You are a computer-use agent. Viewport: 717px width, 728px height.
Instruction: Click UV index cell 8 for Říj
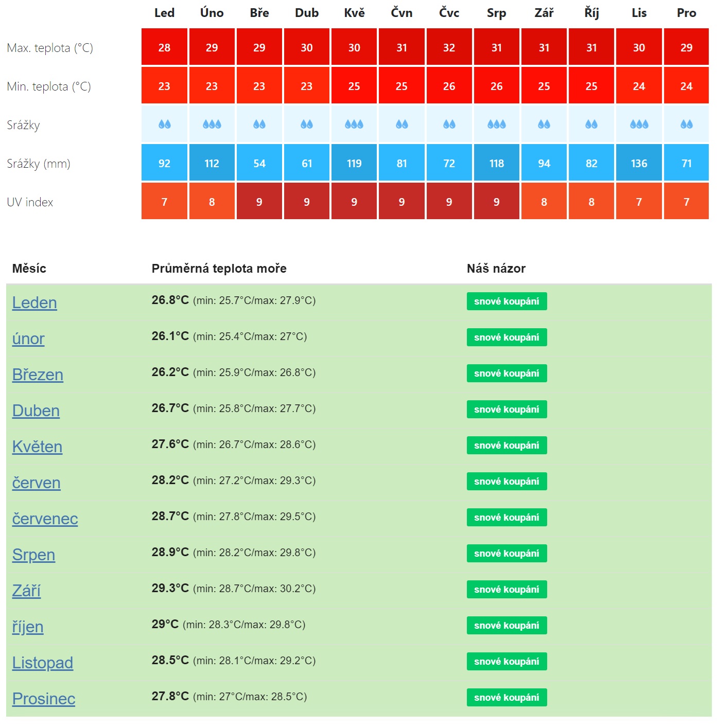pyautogui.click(x=591, y=202)
